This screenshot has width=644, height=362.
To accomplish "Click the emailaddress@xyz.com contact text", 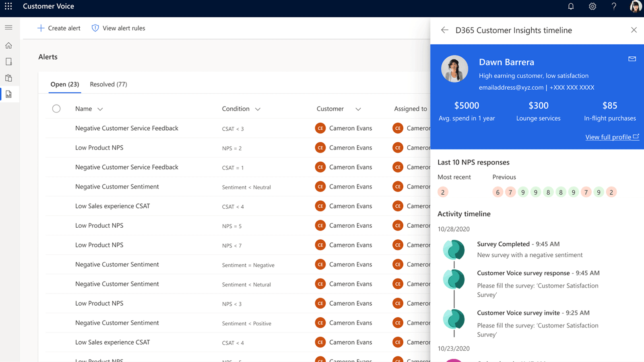I will [x=511, y=87].
